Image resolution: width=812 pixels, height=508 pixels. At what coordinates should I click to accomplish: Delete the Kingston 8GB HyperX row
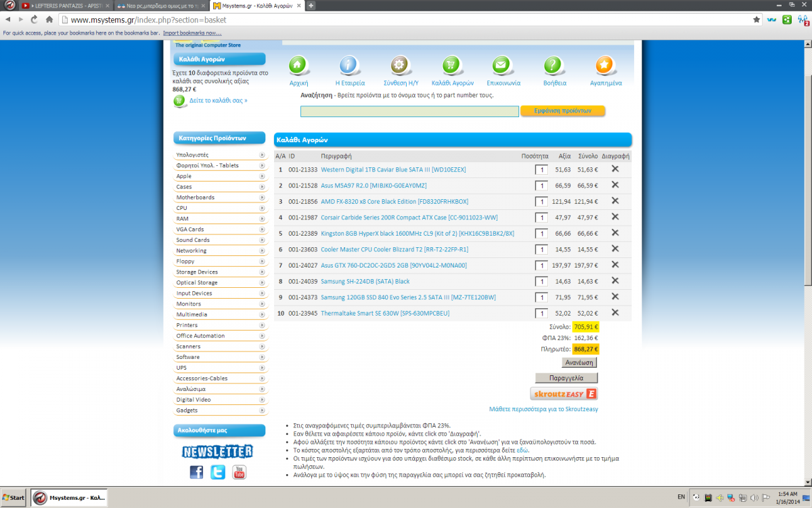tap(615, 232)
